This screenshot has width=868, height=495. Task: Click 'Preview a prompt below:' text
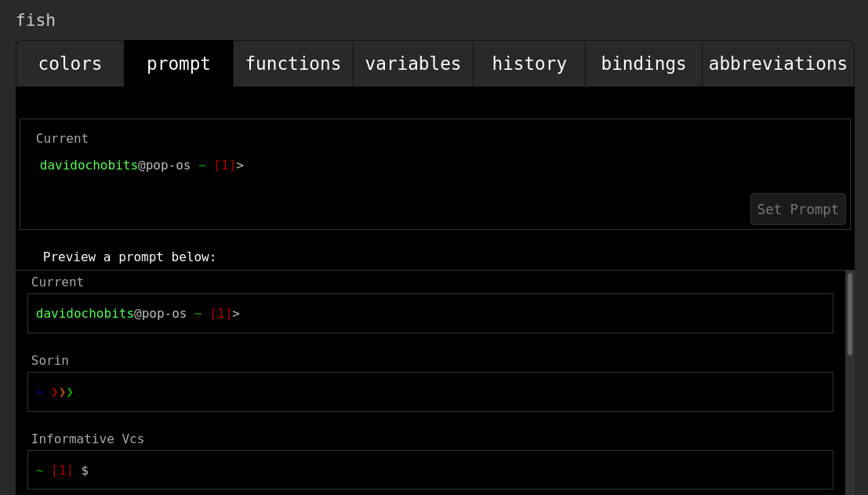pyautogui.click(x=129, y=257)
